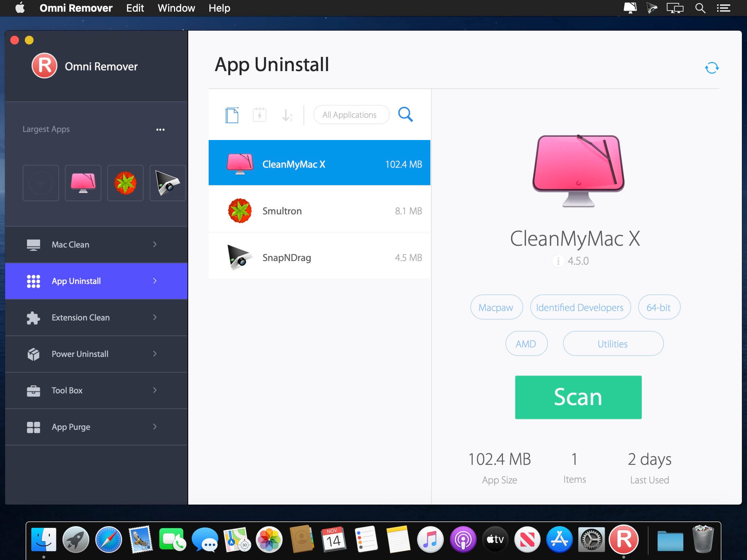Open Power Uninstall from the sidebar

pos(80,354)
